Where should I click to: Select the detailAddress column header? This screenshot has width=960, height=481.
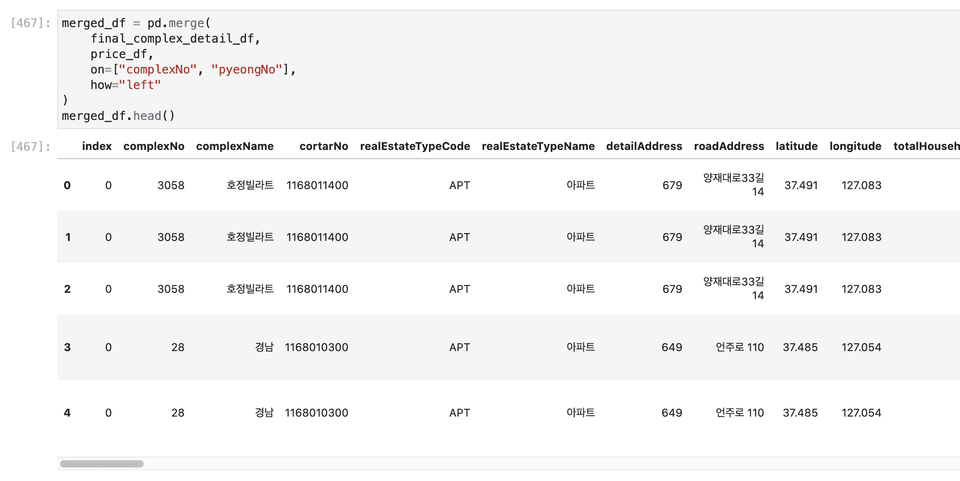pyautogui.click(x=644, y=146)
